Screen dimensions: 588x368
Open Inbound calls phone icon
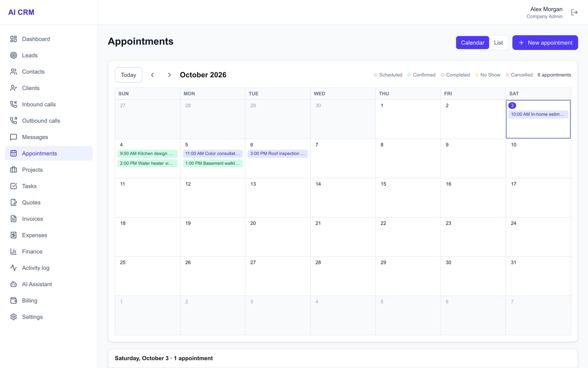(x=14, y=105)
